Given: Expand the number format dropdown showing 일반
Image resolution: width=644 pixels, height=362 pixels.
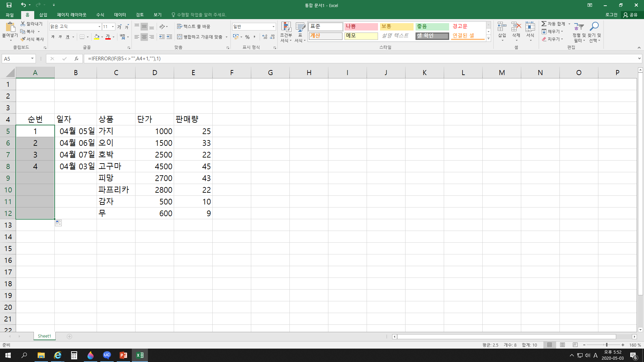Looking at the screenshot, I should pos(273,26).
